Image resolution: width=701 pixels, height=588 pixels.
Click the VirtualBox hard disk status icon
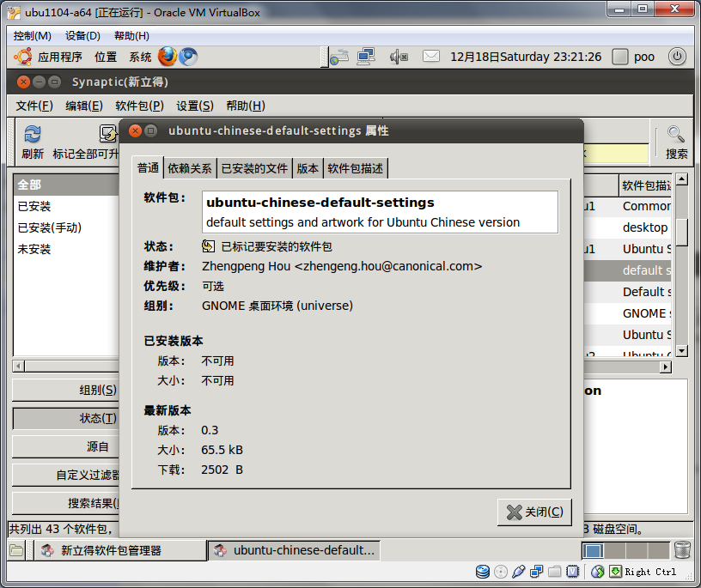pos(483,572)
